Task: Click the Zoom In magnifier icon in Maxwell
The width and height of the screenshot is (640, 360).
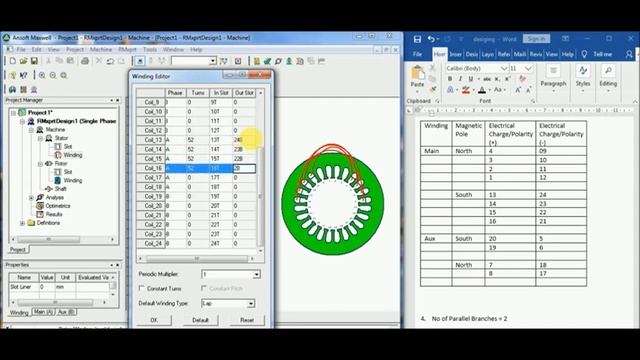Action: pyautogui.click(x=42, y=75)
